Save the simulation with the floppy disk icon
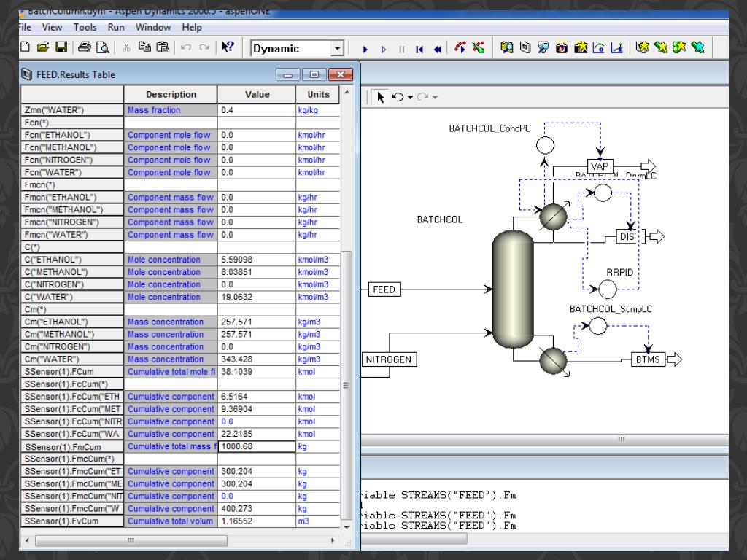Image resolution: width=747 pixels, height=560 pixels. 61,47
